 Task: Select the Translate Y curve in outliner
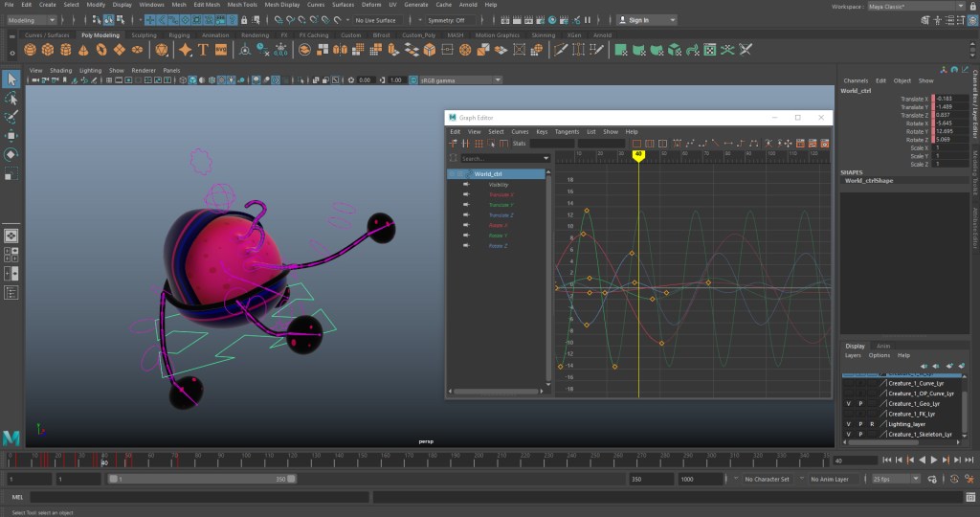(501, 205)
